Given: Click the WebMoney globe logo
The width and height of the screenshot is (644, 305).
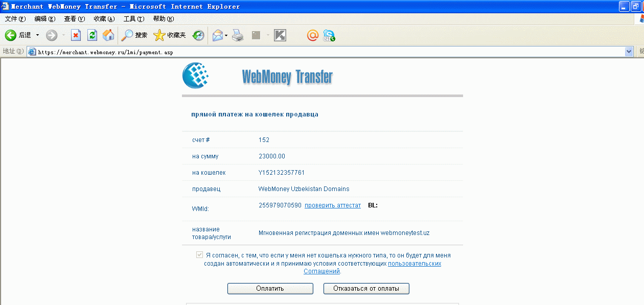Looking at the screenshot, I should pos(196,75).
